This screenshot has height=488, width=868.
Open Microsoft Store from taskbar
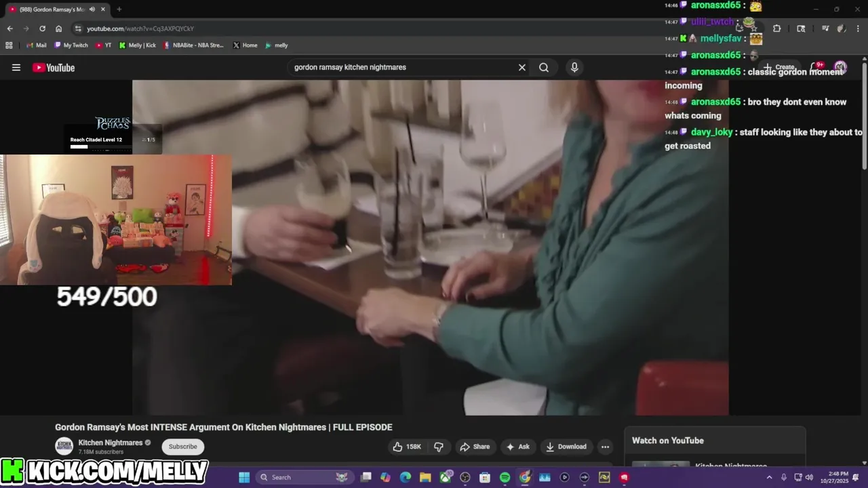pos(485,477)
